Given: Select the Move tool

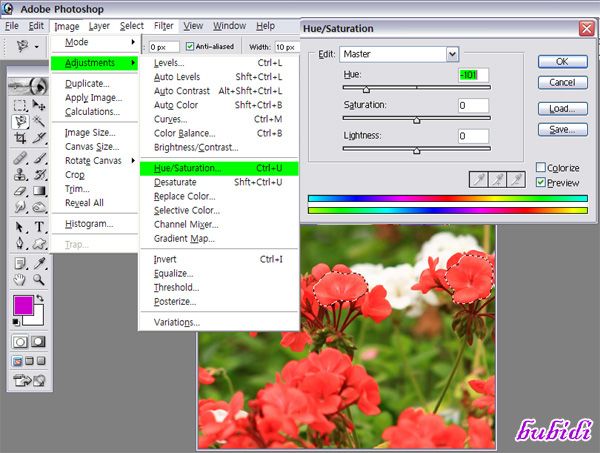Looking at the screenshot, I should click(x=39, y=105).
